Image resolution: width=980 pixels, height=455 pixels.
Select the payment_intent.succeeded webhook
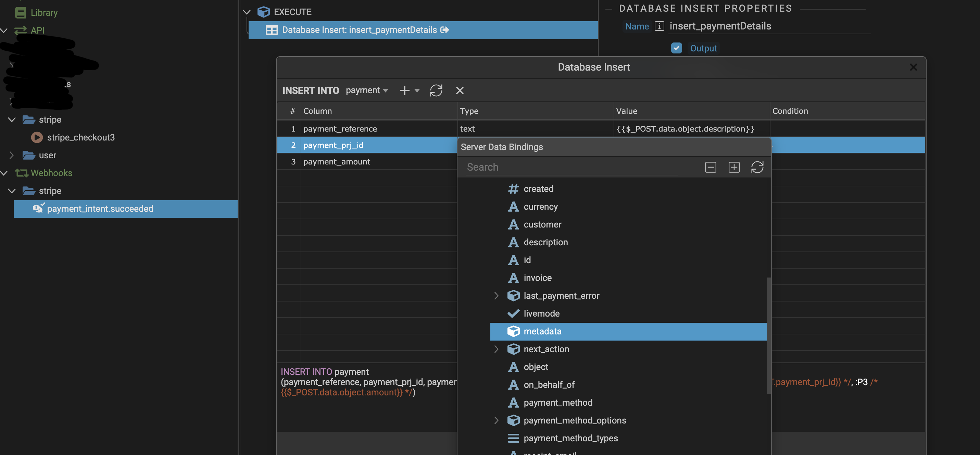126,209
